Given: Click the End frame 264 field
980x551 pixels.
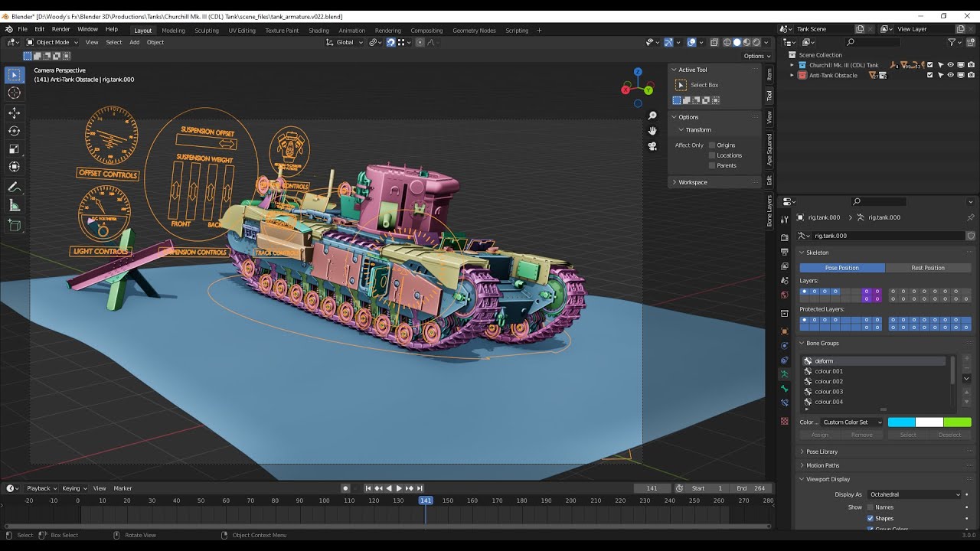Looking at the screenshot, I should [x=751, y=488].
